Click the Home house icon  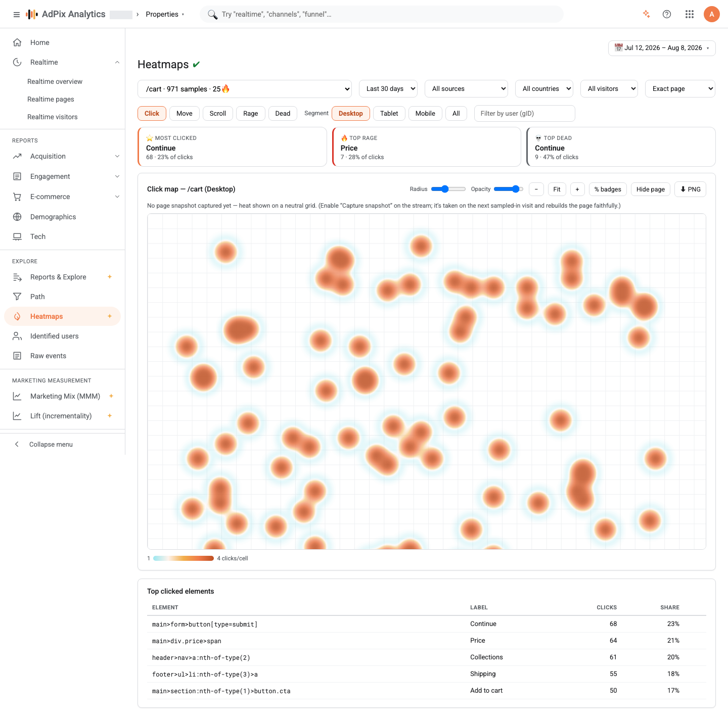pos(17,42)
